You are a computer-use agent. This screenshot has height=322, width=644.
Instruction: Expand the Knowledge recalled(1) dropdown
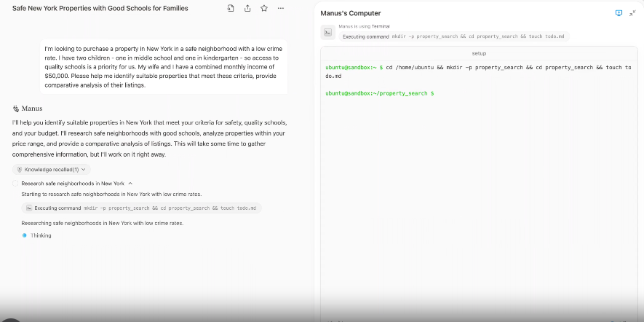pos(51,169)
